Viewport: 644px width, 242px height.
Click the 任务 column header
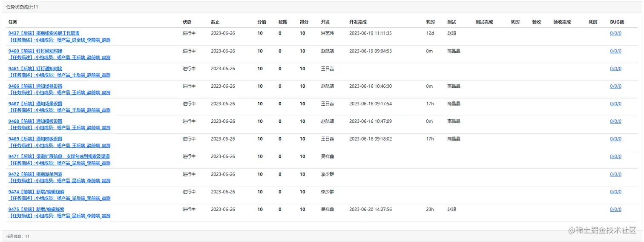[13, 22]
